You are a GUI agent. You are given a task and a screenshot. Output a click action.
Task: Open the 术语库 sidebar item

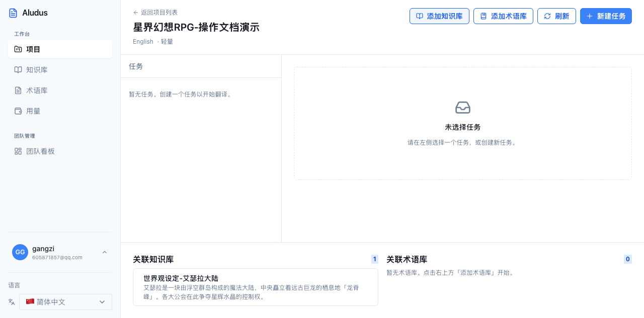point(60,90)
